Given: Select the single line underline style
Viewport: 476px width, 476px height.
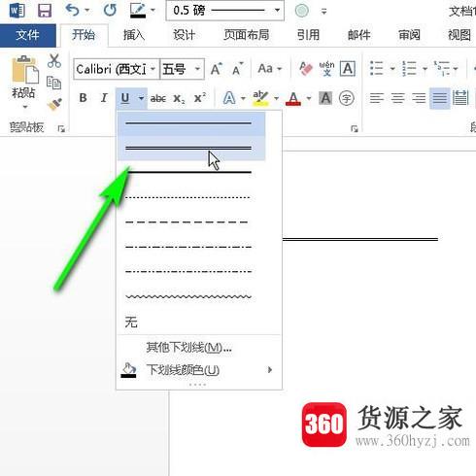Looking at the screenshot, I should click(191, 123).
